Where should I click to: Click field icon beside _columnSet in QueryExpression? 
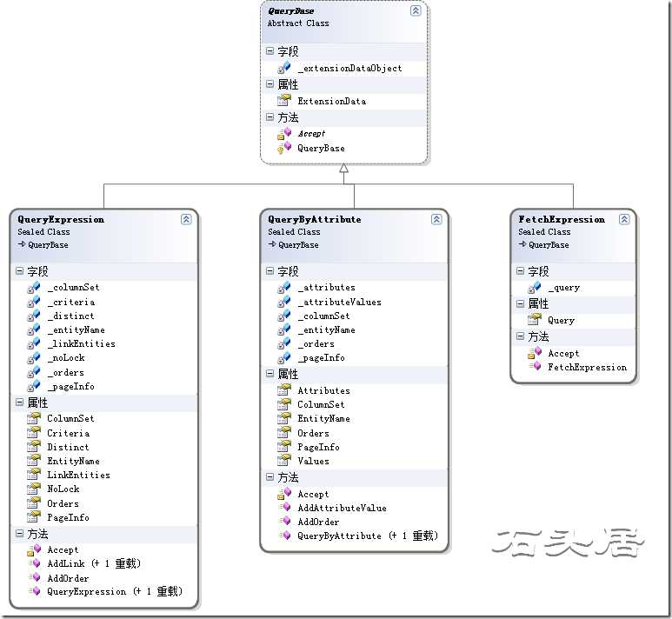point(33,287)
